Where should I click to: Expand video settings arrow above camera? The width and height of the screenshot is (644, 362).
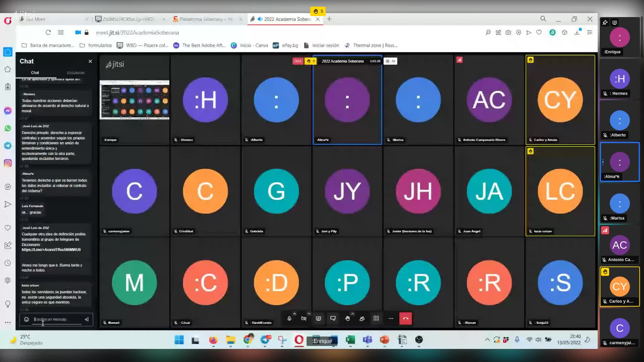(309, 314)
